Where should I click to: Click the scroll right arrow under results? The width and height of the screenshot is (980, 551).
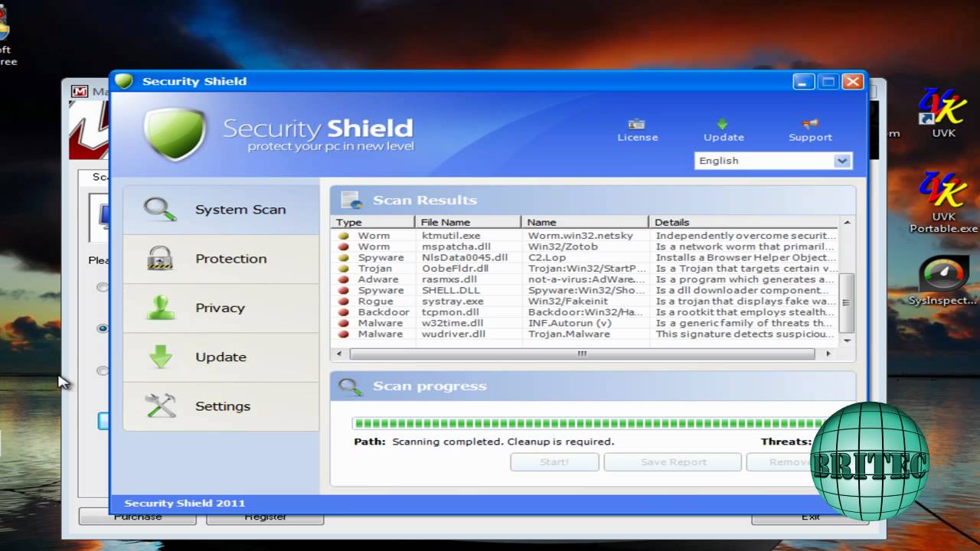click(828, 354)
